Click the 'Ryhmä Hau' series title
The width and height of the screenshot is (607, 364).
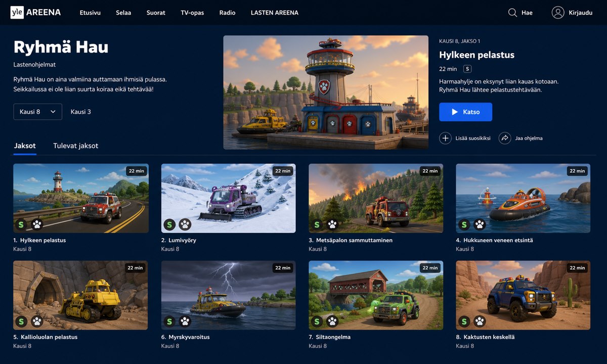coord(61,47)
